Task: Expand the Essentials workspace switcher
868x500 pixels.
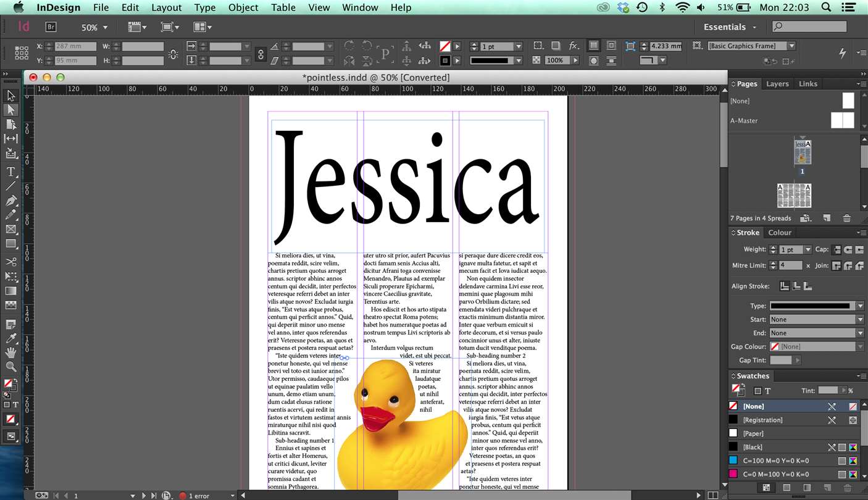Action: (x=729, y=27)
